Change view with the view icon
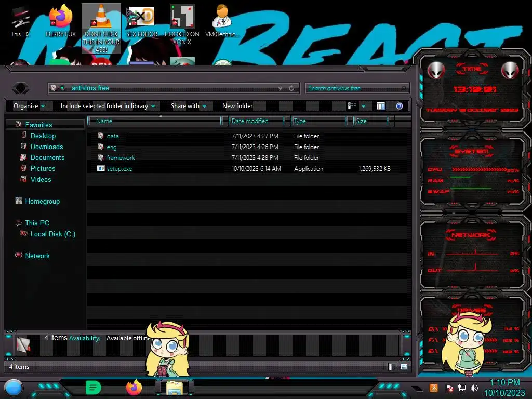Image resolution: width=532 pixels, height=399 pixels. 352,106
